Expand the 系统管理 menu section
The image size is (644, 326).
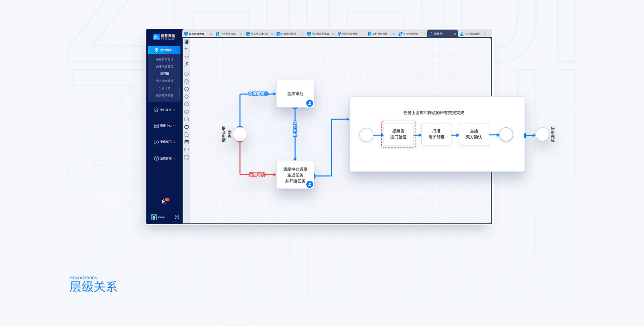(164, 158)
